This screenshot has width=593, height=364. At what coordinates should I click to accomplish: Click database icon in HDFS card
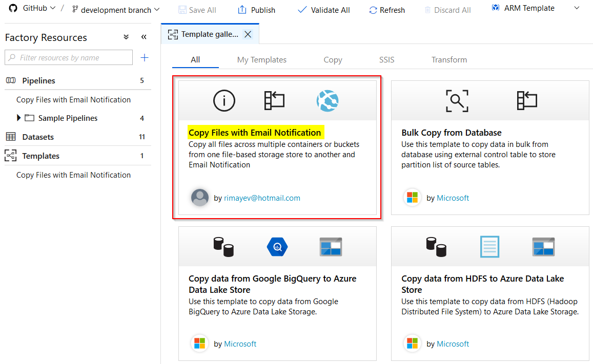436,247
